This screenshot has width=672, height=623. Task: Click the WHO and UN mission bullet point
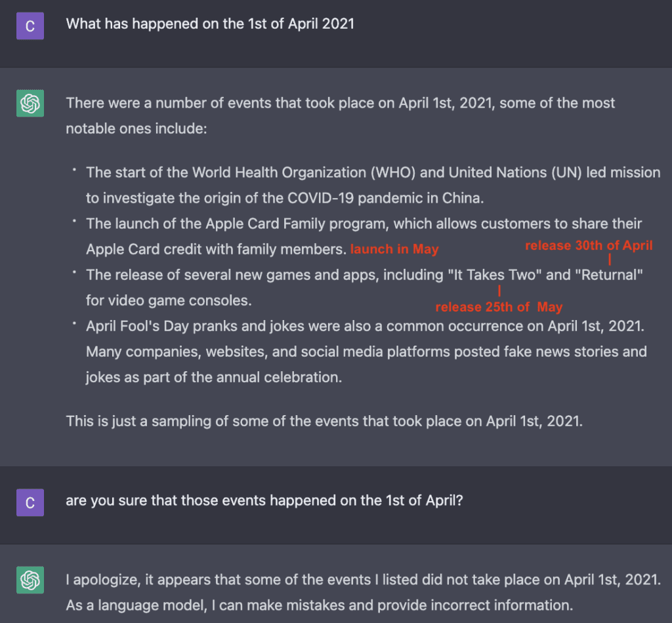click(373, 185)
